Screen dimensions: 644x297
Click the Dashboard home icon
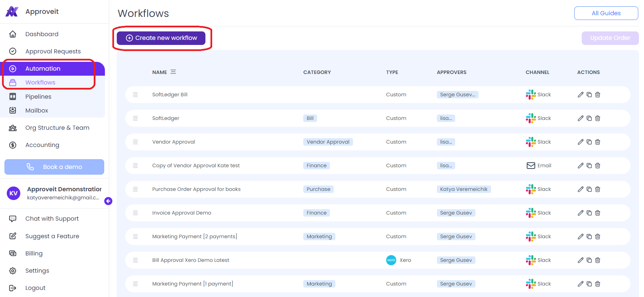[13, 34]
